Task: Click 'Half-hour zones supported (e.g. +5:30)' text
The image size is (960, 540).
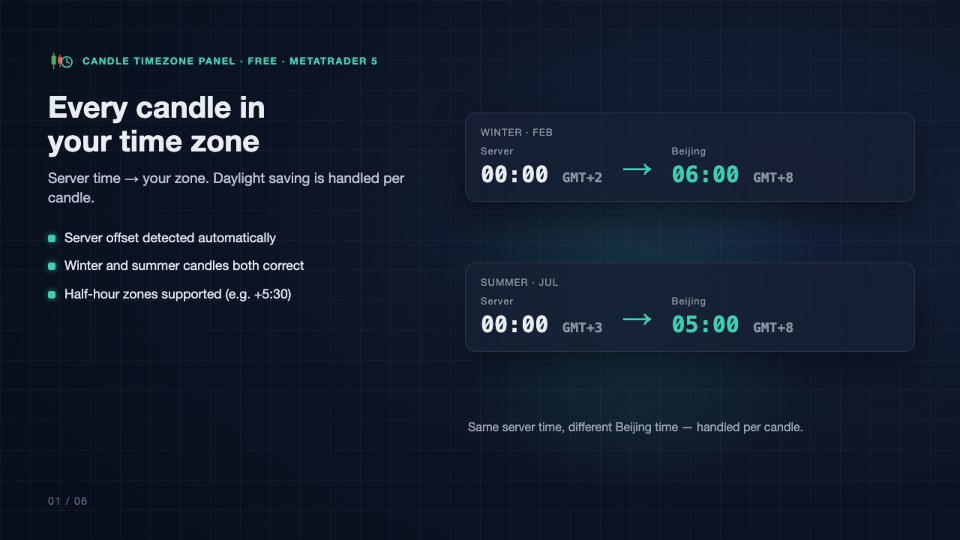Action: 178,294
